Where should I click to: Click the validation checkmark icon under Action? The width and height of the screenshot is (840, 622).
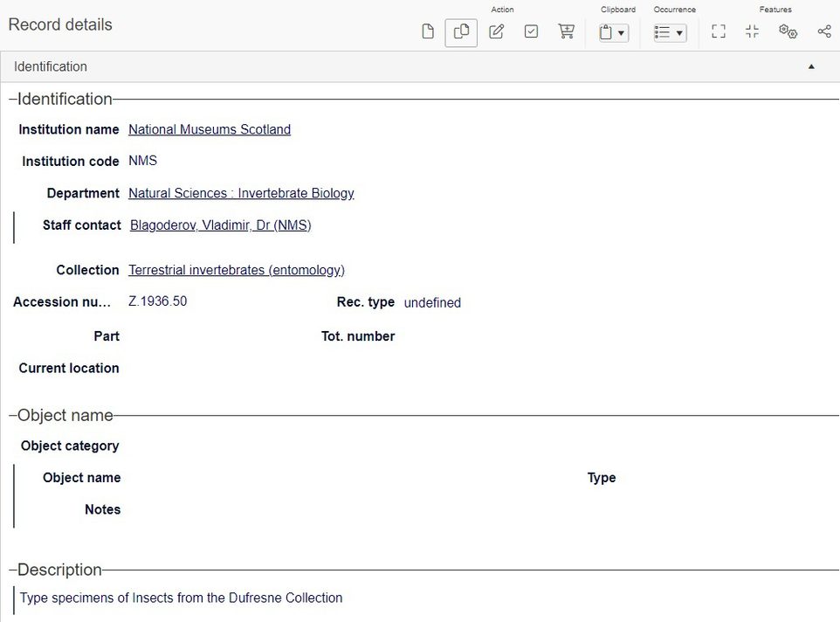[531, 31]
